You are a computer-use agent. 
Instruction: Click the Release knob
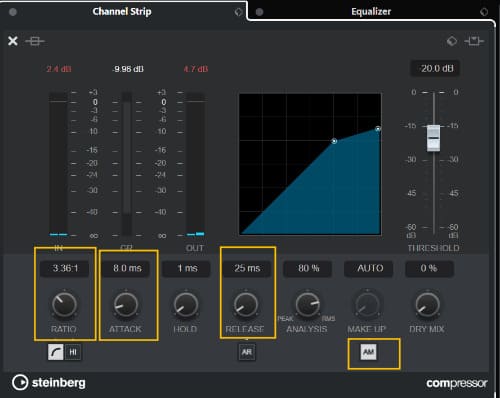point(246,304)
